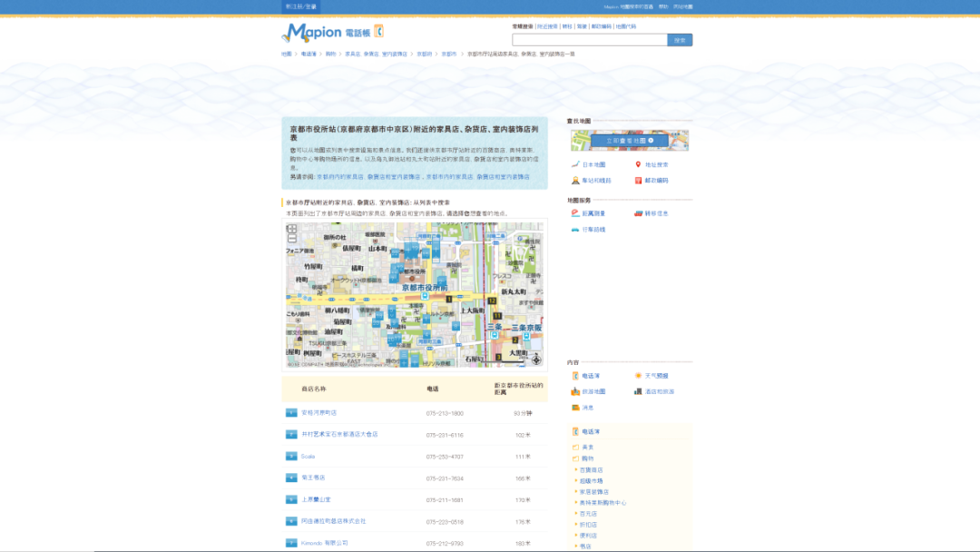Click 京都市役所前 station marker on map

coord(425,296)
